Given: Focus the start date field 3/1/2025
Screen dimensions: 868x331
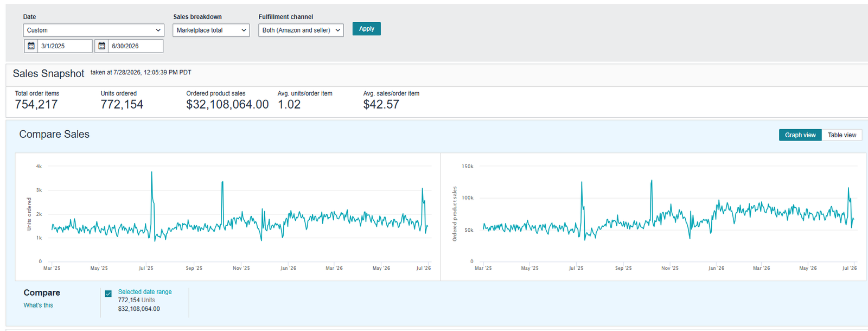Looking at the screenshot, I should point(65,46).
